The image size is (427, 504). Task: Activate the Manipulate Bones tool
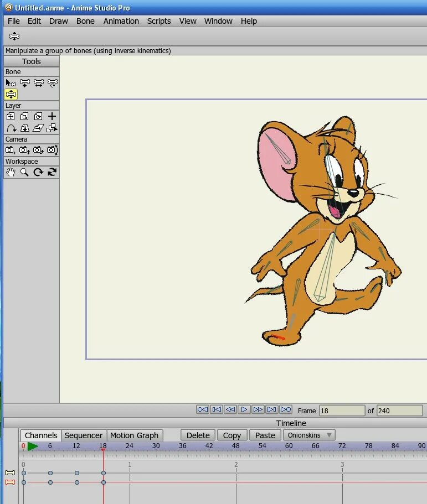tap(11, 95)
